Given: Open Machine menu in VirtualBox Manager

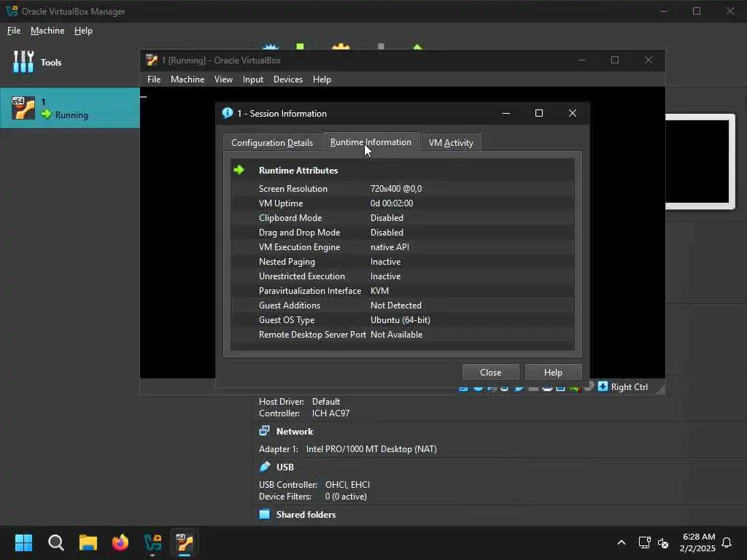Looking at the screenshot, I should click(x=47, y=31).
